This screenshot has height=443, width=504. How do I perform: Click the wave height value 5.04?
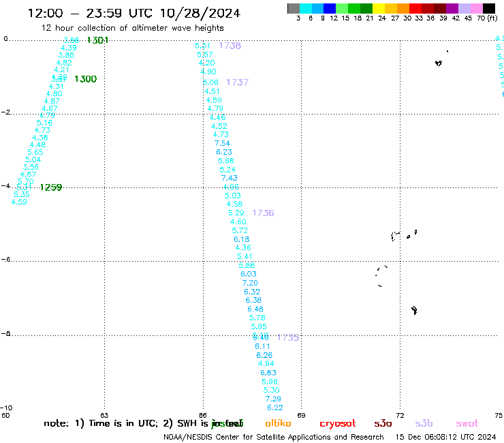tap(33, 159)
